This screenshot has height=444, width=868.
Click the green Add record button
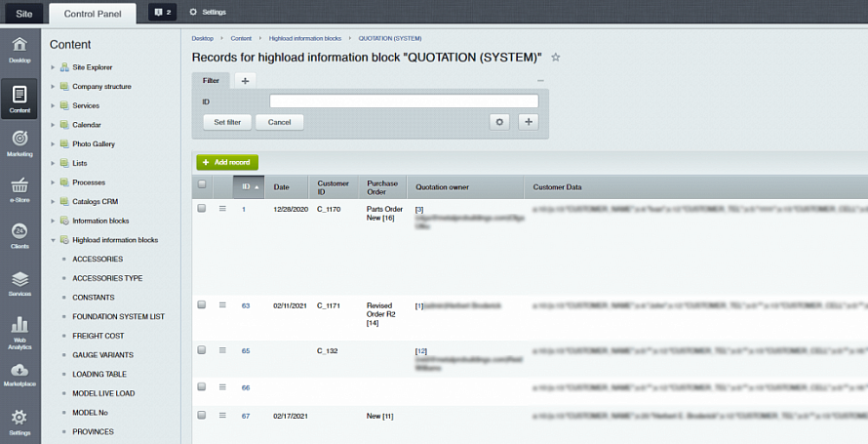[x=227, y=162]
